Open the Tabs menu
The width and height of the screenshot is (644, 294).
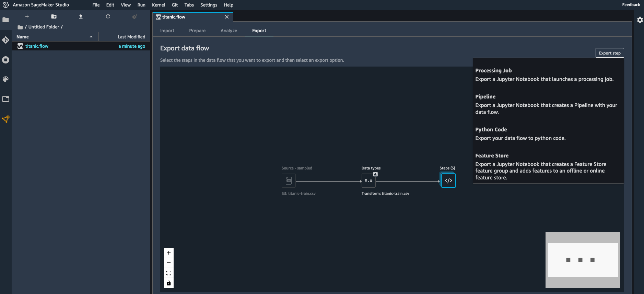tap(189, 5)
